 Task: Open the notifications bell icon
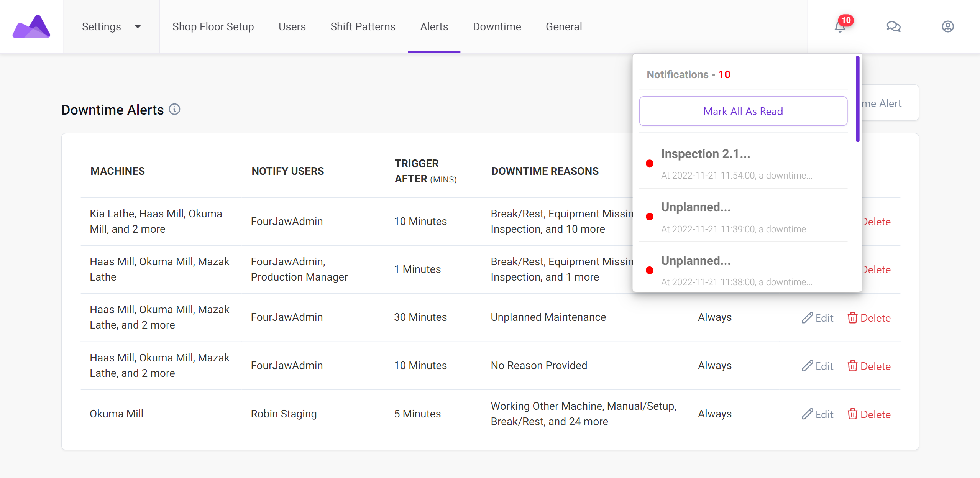(x=840, y=27)
